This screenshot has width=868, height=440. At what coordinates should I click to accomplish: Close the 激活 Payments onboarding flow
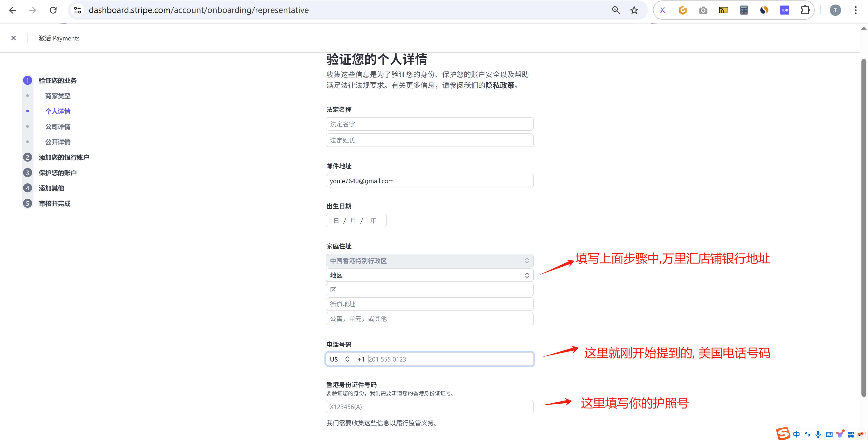coord(14,38)
